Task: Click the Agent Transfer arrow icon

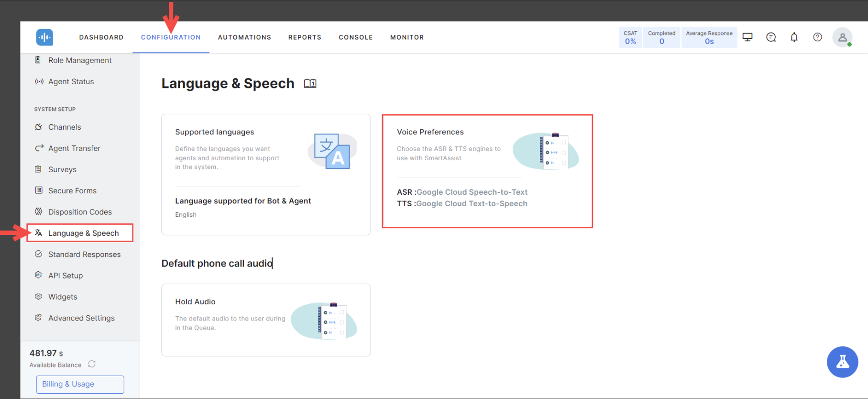Action: pos(39,148)
